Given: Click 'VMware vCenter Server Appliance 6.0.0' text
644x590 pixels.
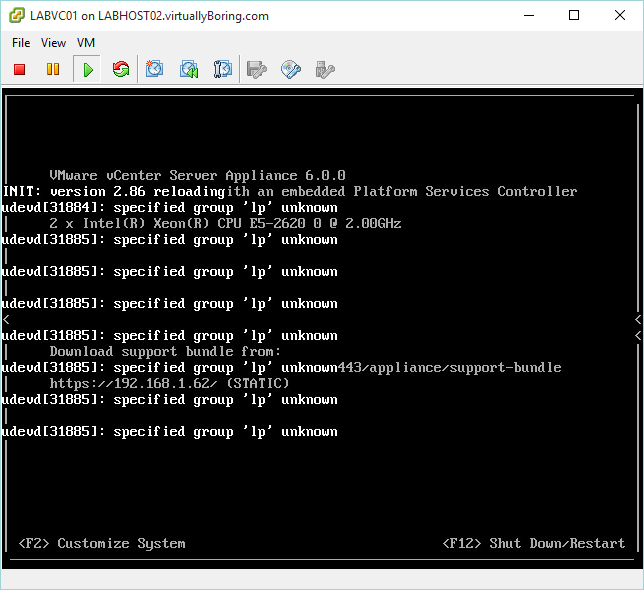Looking at the screenshot, I should point(197,175).
